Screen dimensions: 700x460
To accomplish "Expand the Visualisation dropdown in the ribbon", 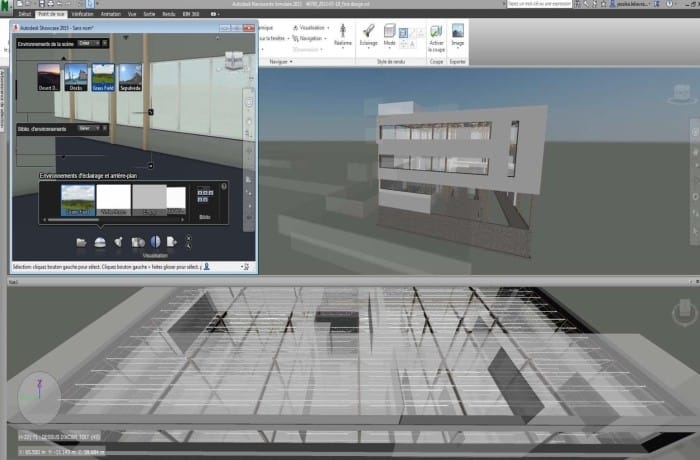I will 311,28.
